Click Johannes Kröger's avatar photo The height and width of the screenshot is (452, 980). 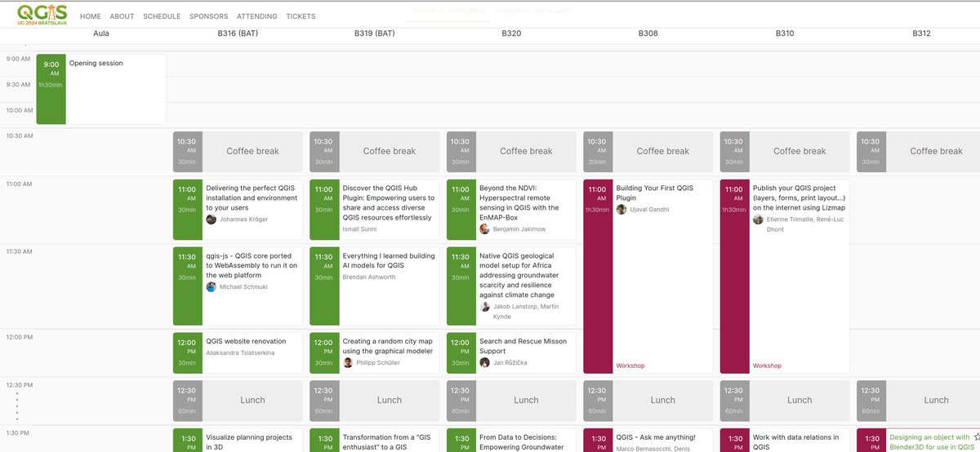[212, 219]
